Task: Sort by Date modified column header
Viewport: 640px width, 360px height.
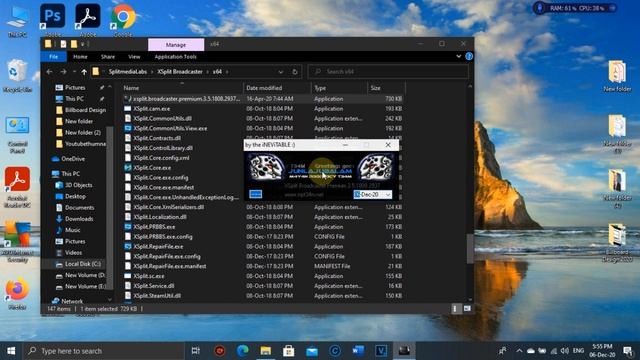Action: 278,88
